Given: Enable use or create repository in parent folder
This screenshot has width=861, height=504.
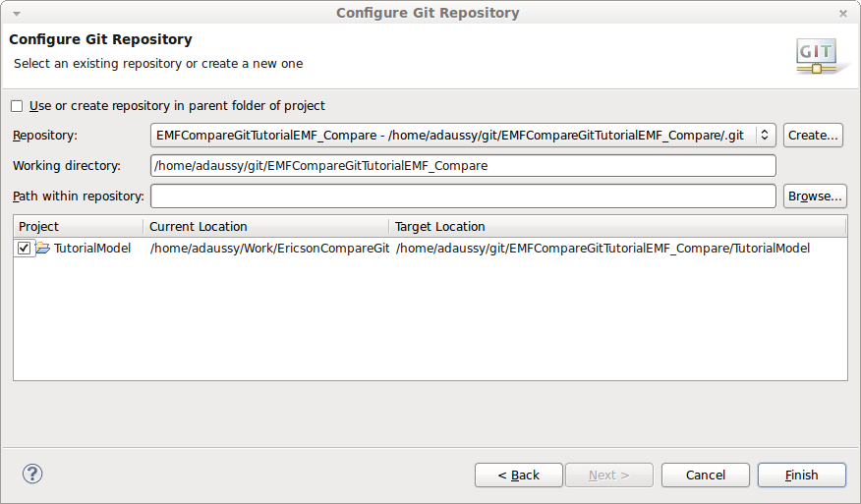Looking at the screenshot, I should click(x=17, y=106).
